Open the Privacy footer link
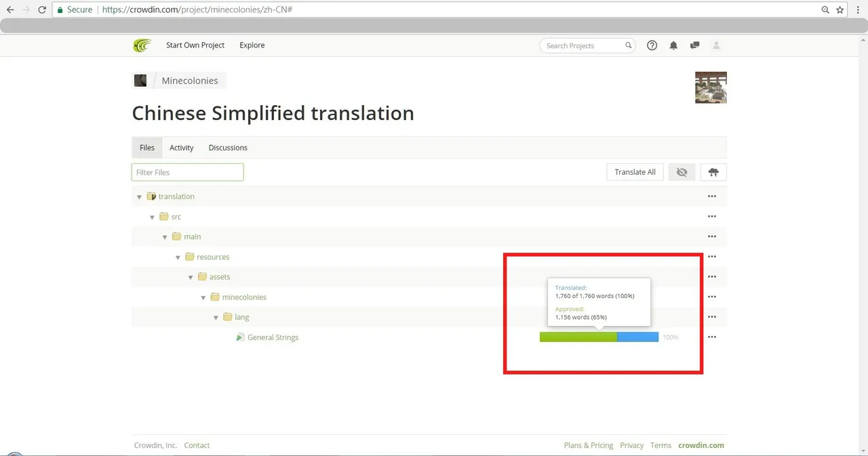This screenshot has width=868, height=456. [x=631, y=445]
